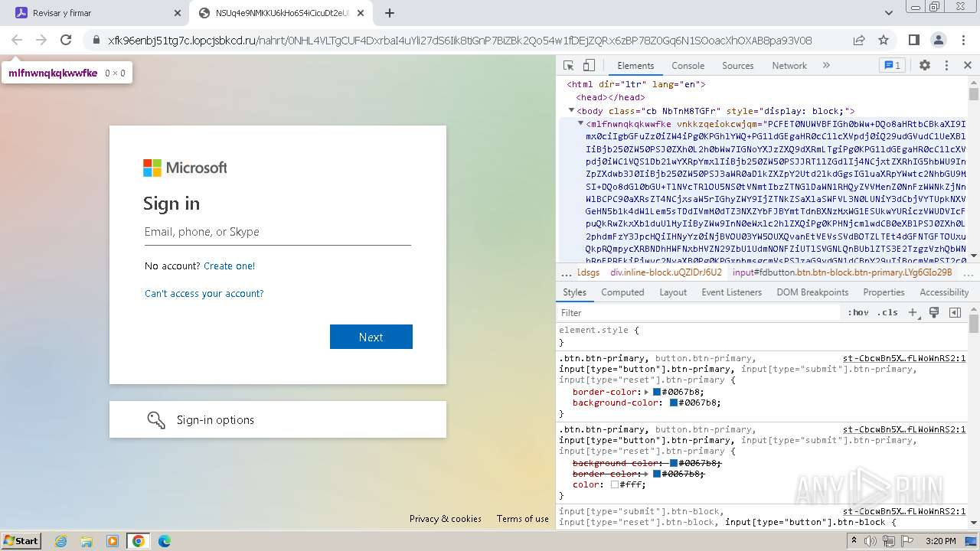This screenshot has width=980, height=551.
Task: Select the ldsgs breadcrumb
Action: [x=588, y=272]
